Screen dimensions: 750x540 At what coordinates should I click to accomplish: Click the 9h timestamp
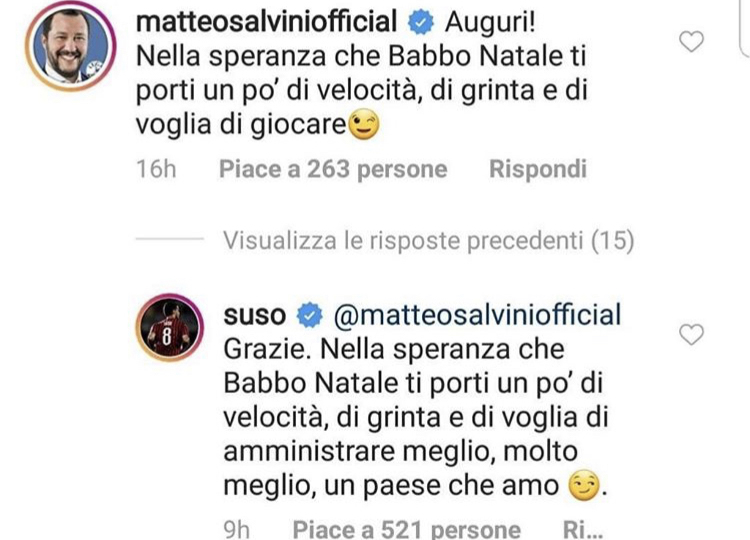236,529
